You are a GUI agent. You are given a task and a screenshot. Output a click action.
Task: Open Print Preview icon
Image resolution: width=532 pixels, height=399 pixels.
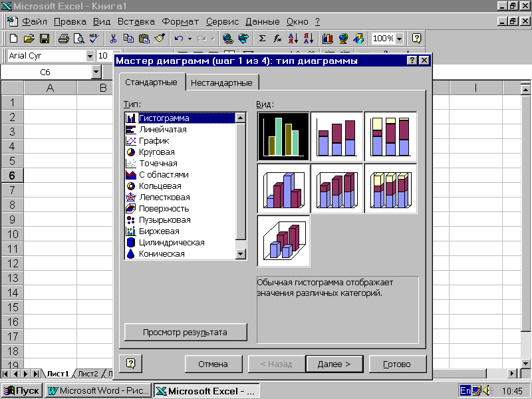point(78,39)
